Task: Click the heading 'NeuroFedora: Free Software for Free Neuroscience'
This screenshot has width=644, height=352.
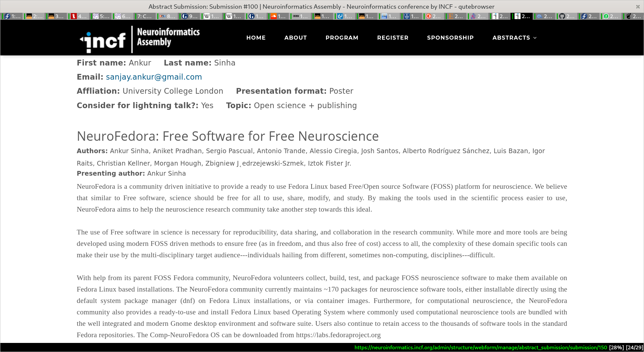Action: pos(228,136)
